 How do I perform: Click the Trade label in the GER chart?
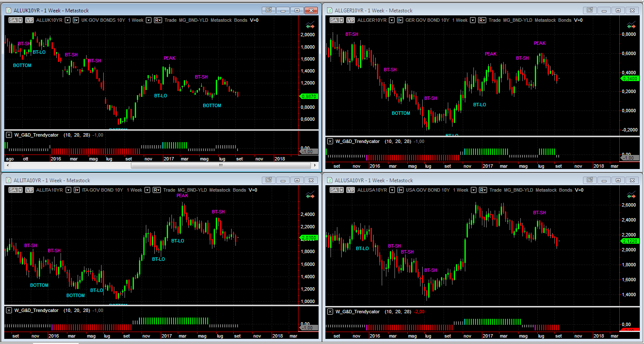(495, 20)
